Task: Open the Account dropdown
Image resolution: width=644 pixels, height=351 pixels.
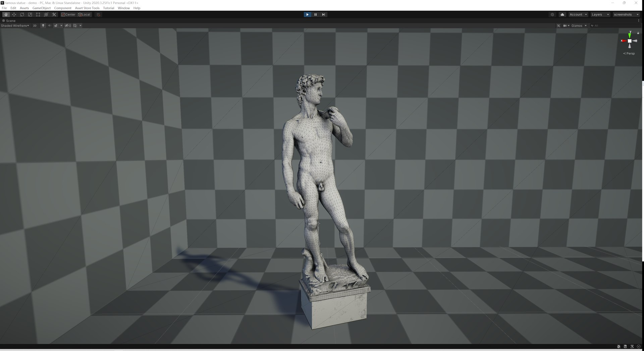Action: [x=578, y=14]
